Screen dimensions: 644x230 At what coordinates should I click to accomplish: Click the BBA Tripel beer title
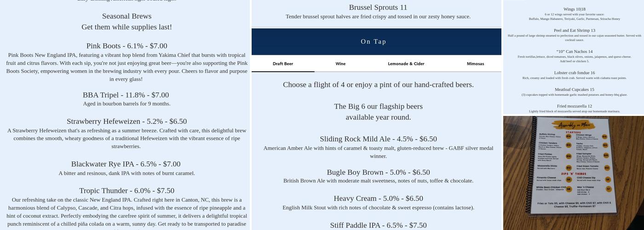(126, 95)
